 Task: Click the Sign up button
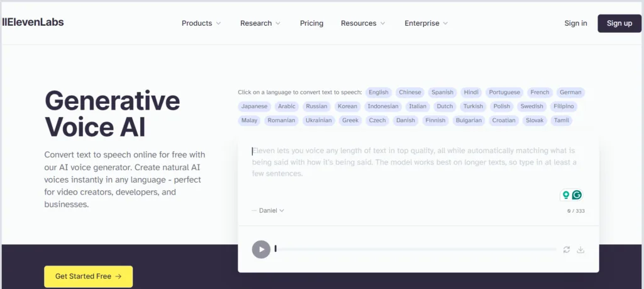pyautogui.click(x=619, y=23)
